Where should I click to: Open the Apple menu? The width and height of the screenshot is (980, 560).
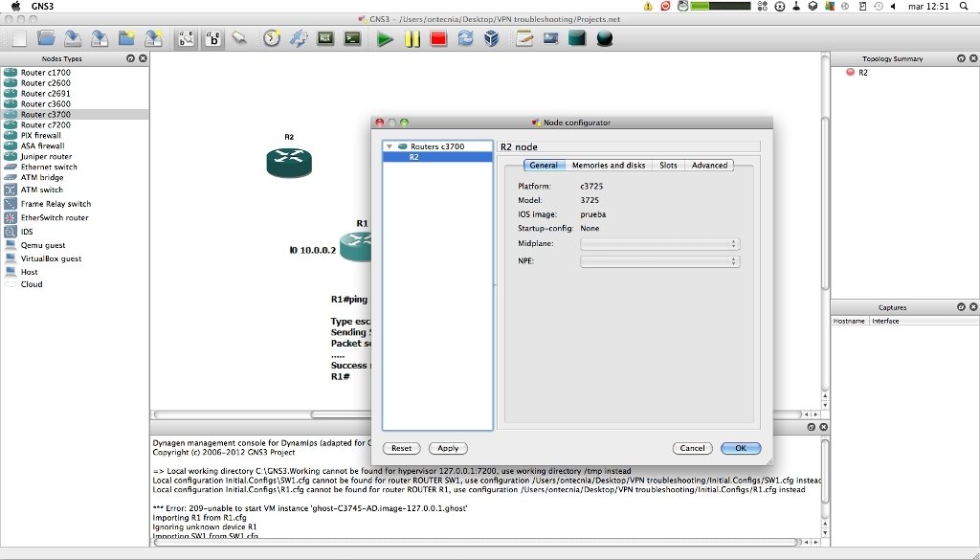(16, 7)
